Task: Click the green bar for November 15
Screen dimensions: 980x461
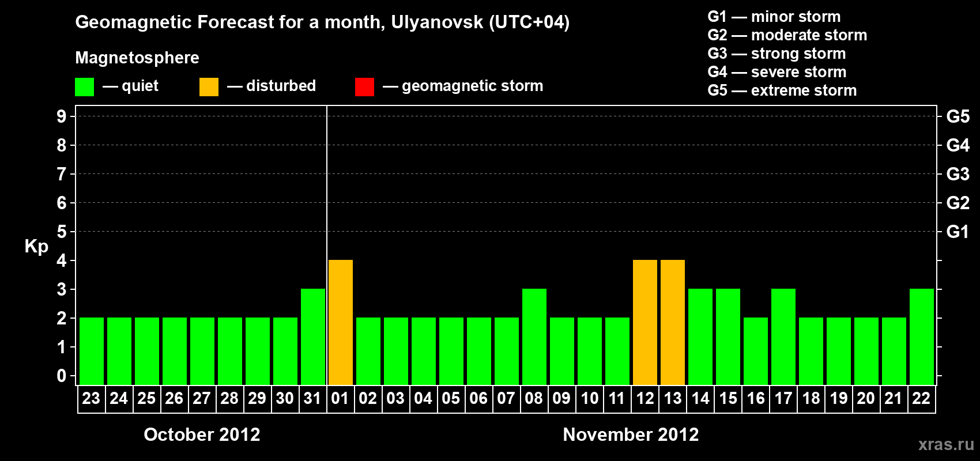Action: tap(728, 337)
